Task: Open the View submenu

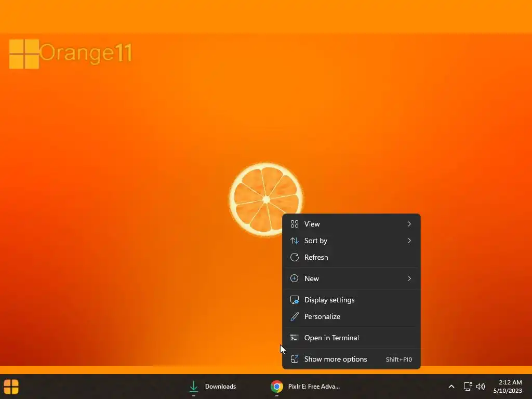Action: coord(351,224)
